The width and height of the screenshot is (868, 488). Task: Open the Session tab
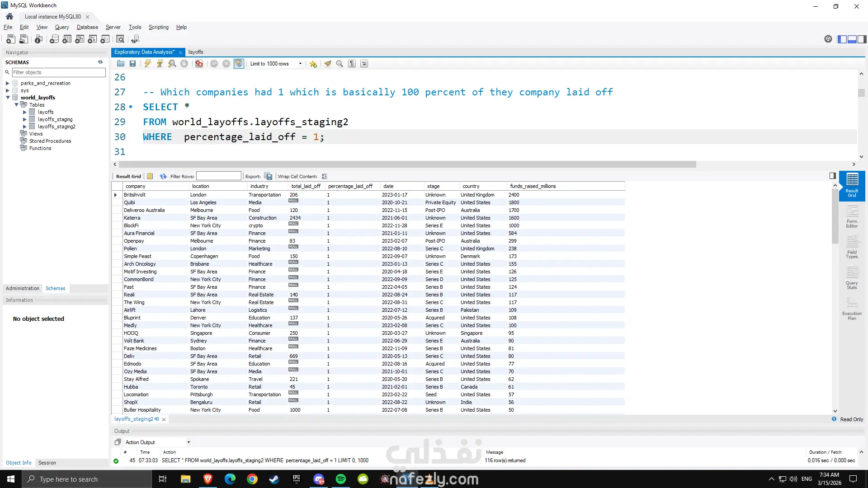click(47, 463)
